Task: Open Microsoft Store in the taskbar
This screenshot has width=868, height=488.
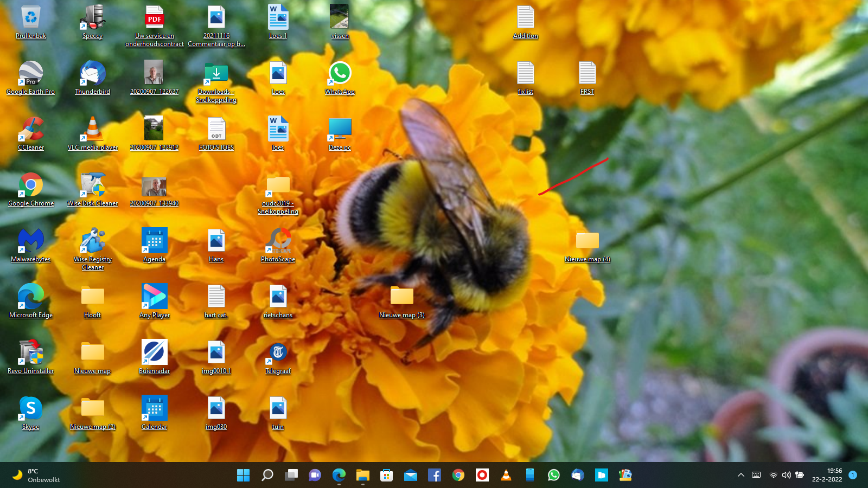Action: [x=387, y=476]
